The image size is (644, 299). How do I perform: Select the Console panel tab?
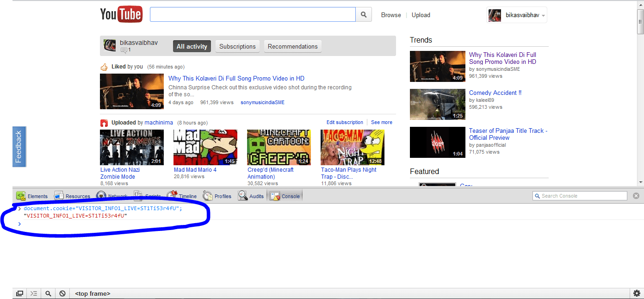tap(285, 196)
